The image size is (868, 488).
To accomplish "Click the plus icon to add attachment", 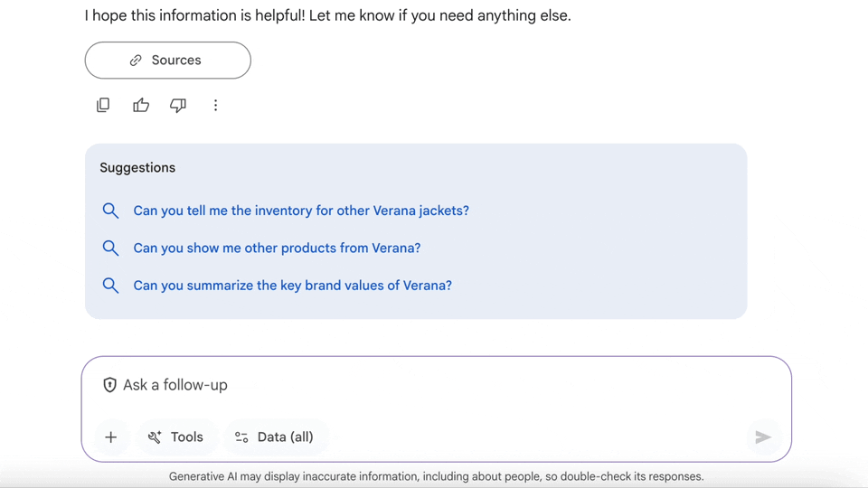I will point(111,437).
